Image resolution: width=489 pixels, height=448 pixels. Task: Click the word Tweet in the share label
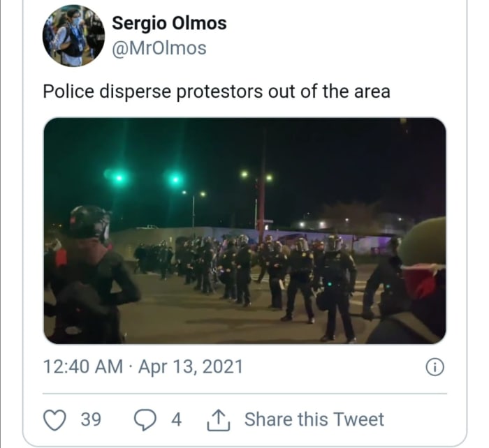[x=358, y=419]
